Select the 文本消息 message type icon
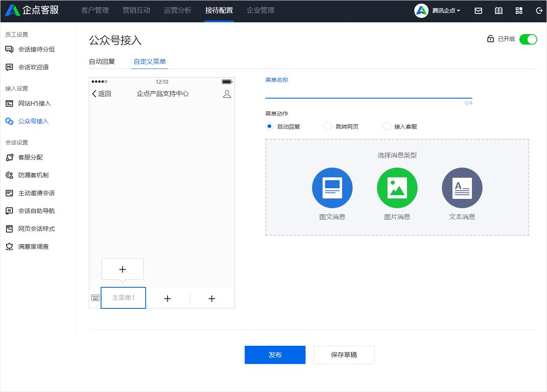The width and height of the screenshot is (547, 392). click(x=462, y=187)
